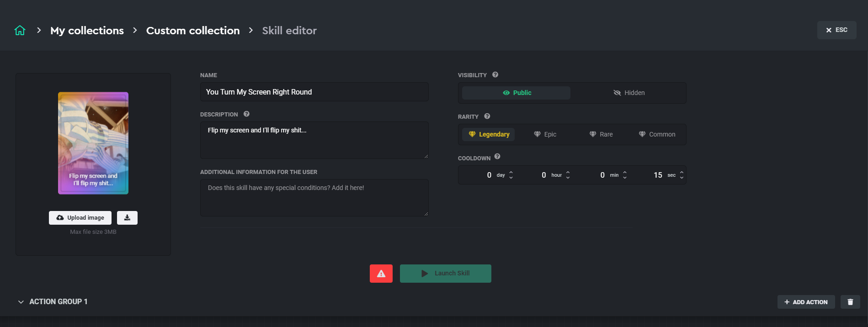Set visibility to Public
The image size is (868, 327).
point(517,93)
